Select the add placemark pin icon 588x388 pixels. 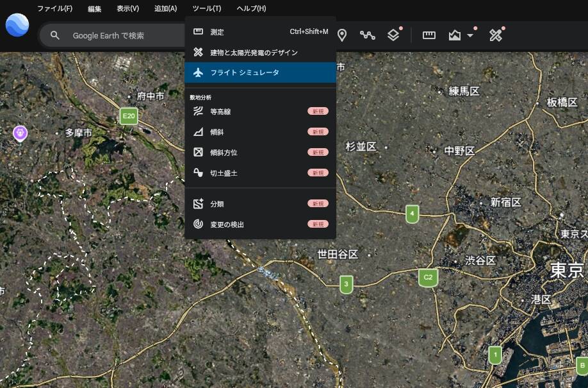click(x=341, y=35)
